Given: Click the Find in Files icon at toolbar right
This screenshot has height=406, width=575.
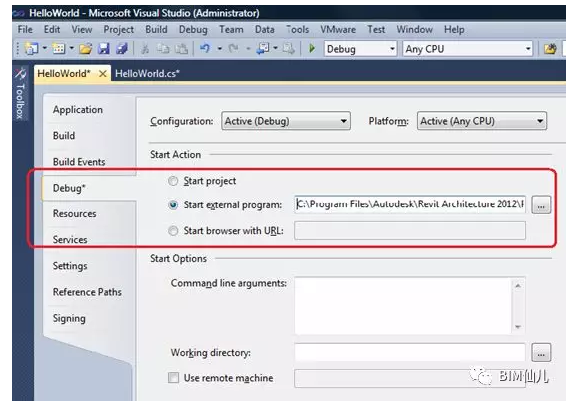Looking at the screenshot, I should tap(550, 48).
